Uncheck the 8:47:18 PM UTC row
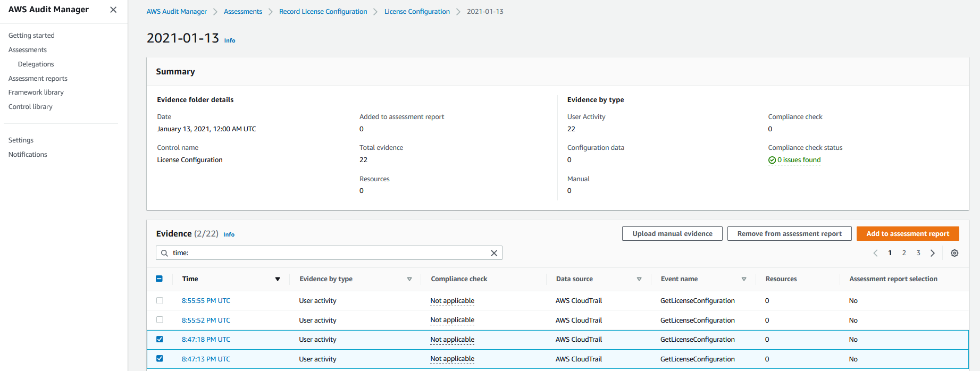 (x=160, y=339)
